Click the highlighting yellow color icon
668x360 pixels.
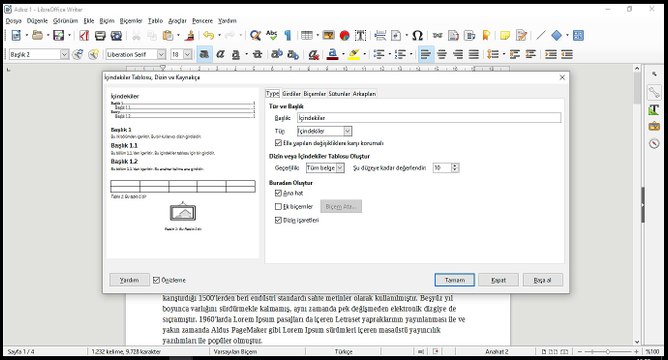[x=354, y=54]
